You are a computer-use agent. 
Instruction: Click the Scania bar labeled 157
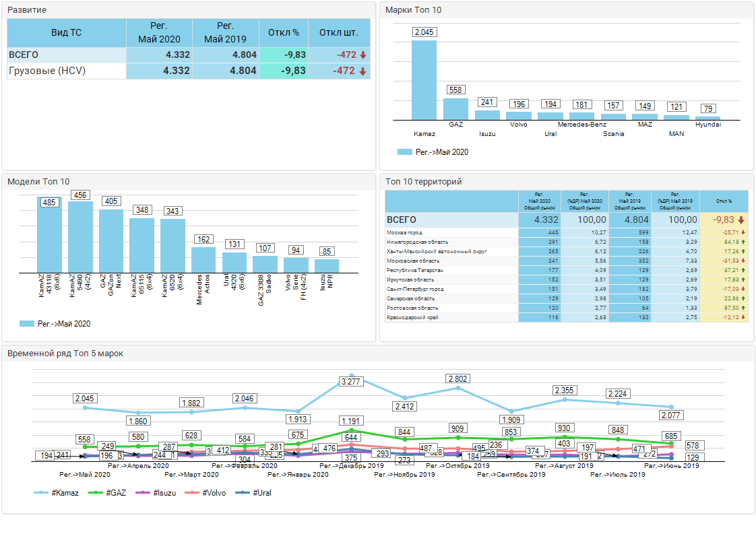[x=613, y=116]
